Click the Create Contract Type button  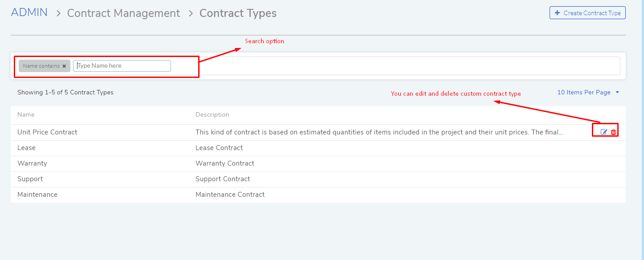pos(587,13)
